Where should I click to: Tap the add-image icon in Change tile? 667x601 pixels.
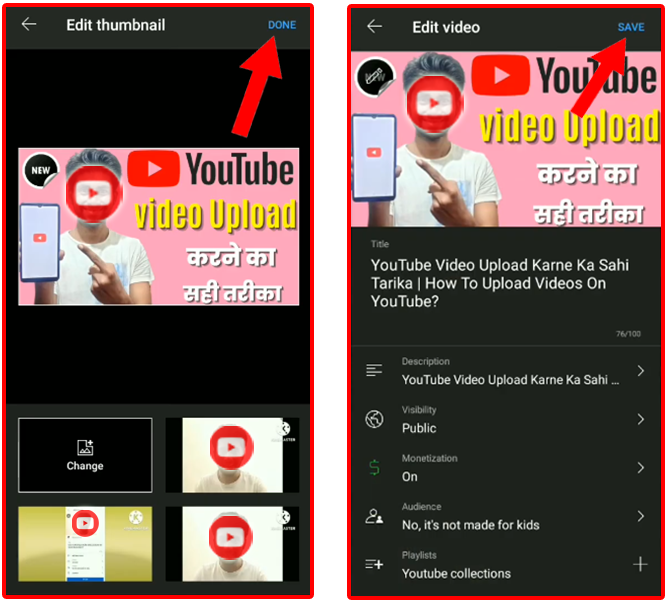[85, 447]
